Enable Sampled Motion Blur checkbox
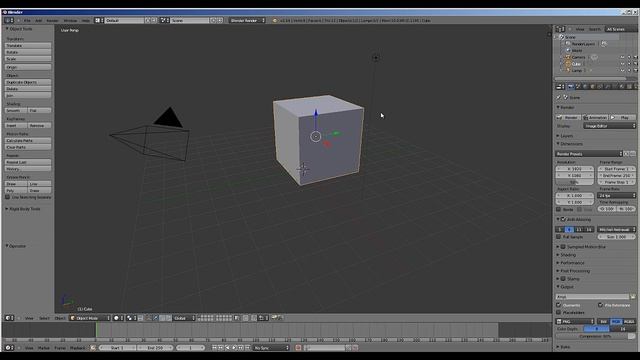Image resolution: width=640 pixels, height=360 pixels. [563, 247]
